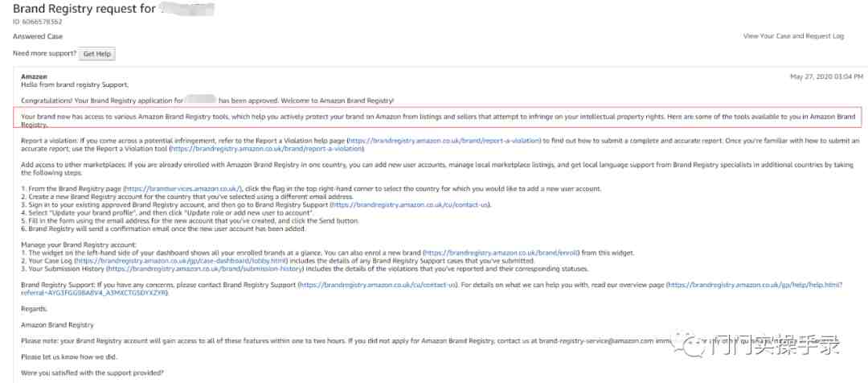Viewport: 868px width, 383px height.
Task: Click the 'Need more support?' label
Action: [44, 54]
